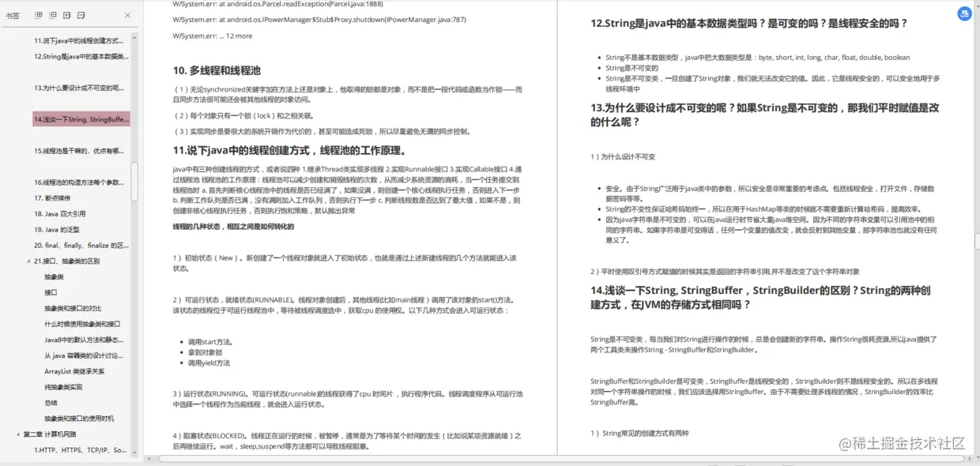Image resolution: width=980 pixels, height=466 pixels.
Task: Click paragraph starting 1）初始状态（New）
Action: 345,263
